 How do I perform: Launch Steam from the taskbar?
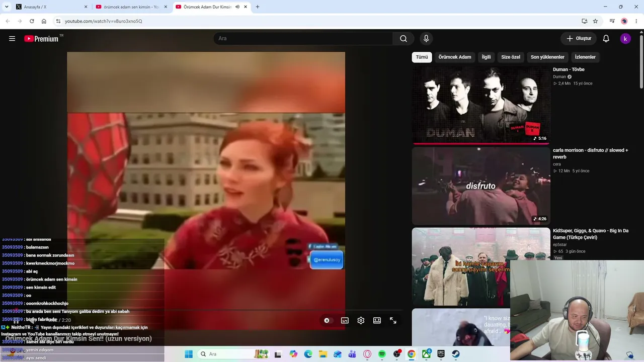(x=456, y=354)
